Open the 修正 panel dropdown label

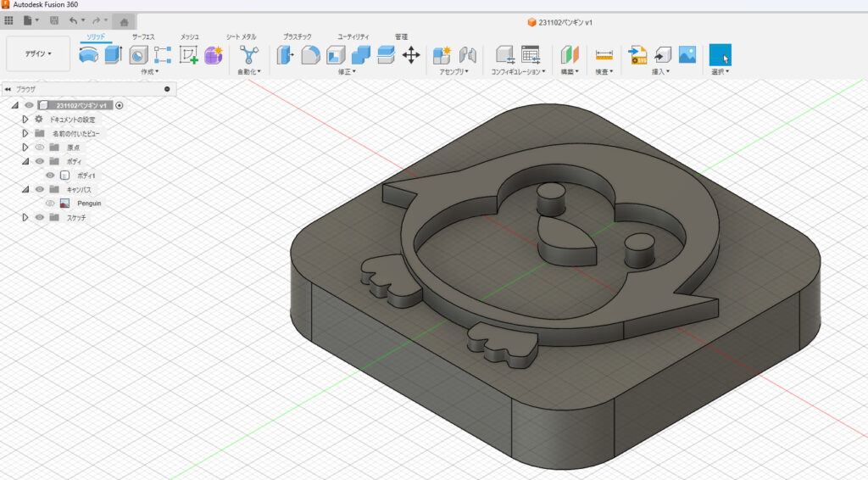click(x=347, y=72)
